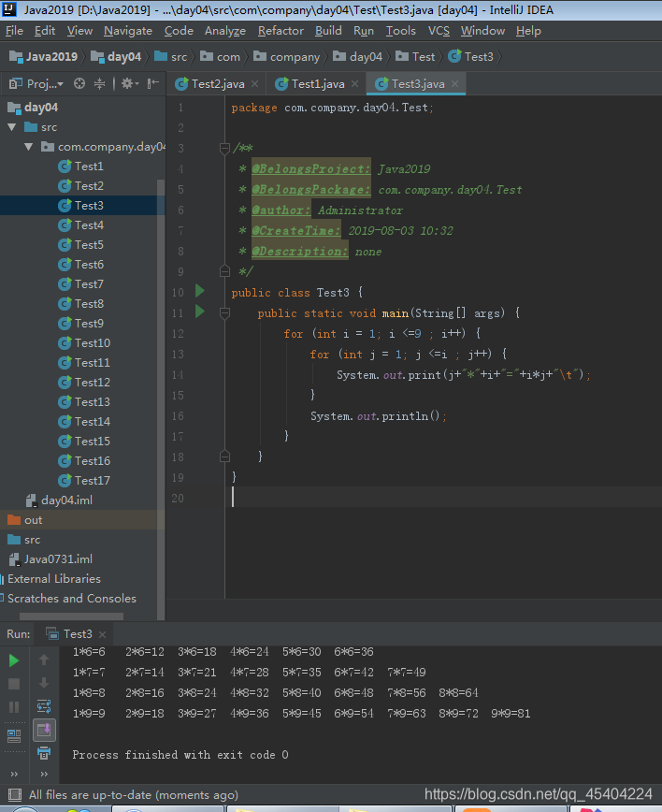Toggle Scroll to End in Run console

(44, 730)
